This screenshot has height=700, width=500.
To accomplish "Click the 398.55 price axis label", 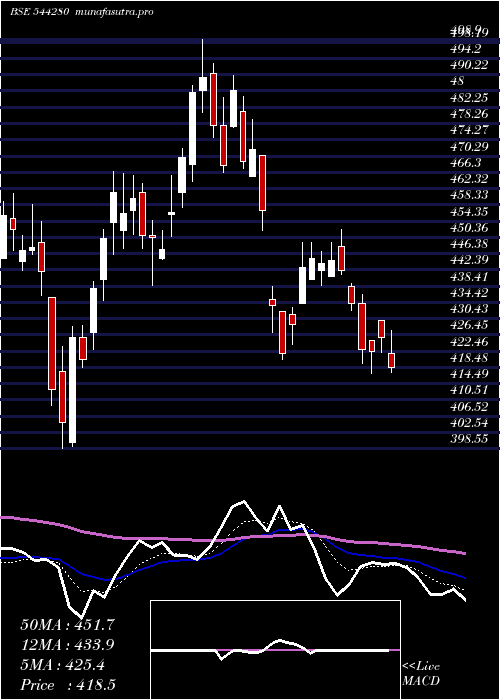I will (469, 439).
